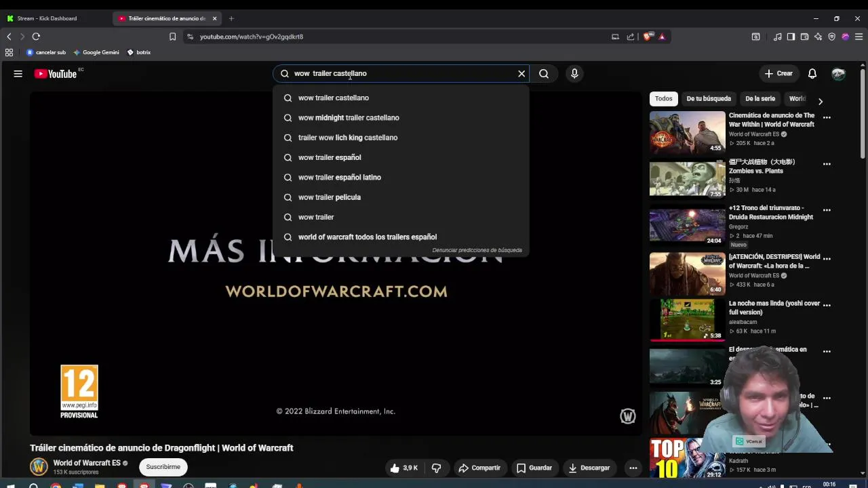The height and width of the screenshot is (488, 868).
Task: Open 'botrix' bookmark
Action: click(139, 52)
